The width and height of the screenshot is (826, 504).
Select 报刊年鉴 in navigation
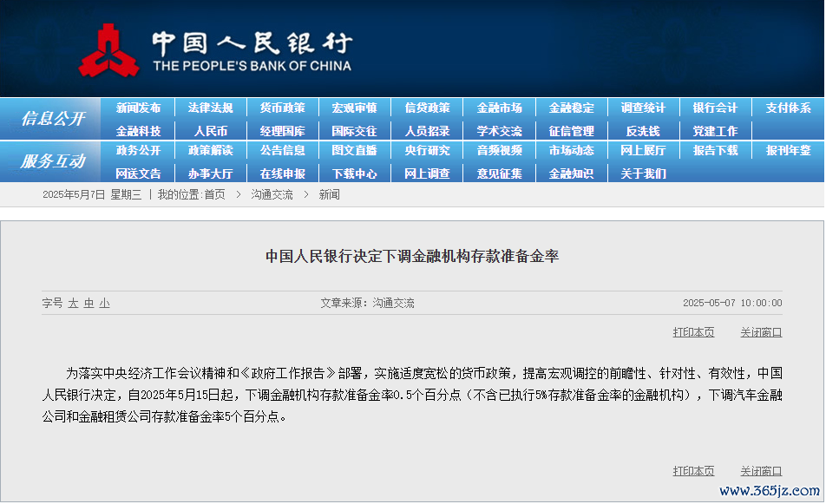[788, 151]
